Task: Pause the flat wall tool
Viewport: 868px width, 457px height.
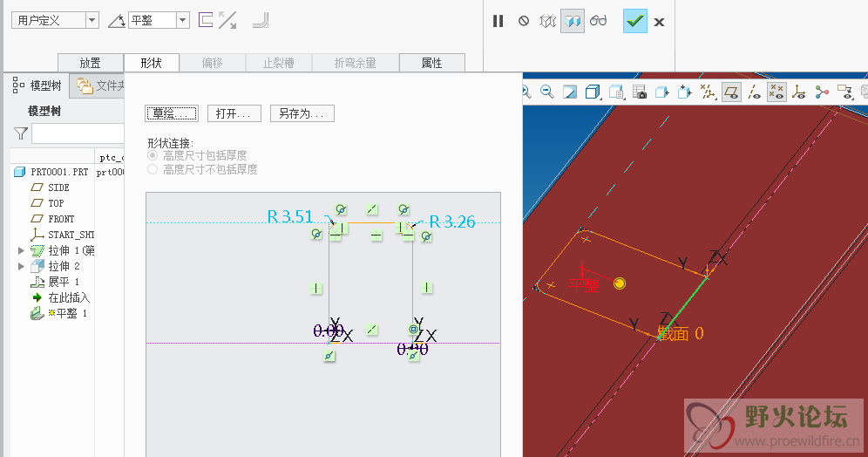Action: coord(498,21)
